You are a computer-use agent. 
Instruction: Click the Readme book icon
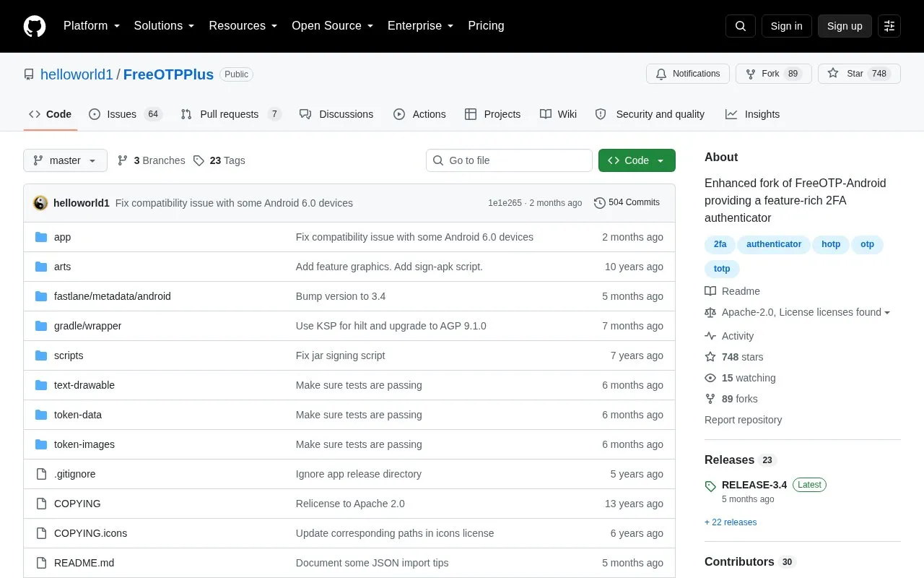[710, 291]
